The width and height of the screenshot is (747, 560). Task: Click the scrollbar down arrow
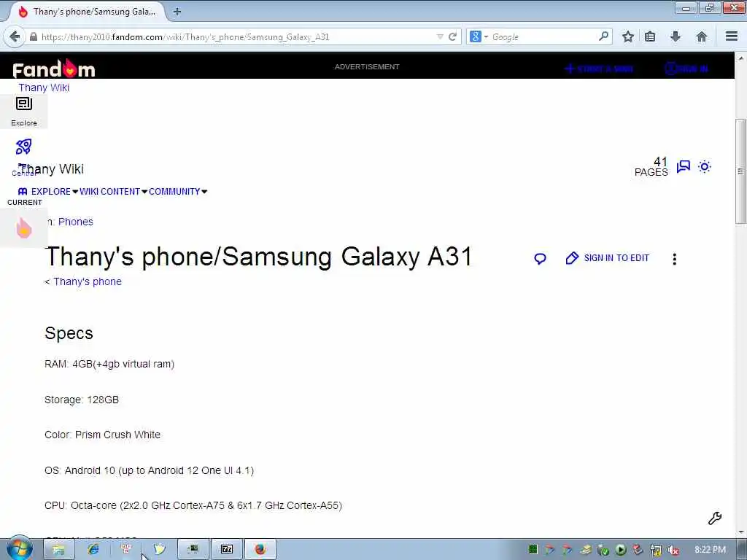(x=741, y=532)
